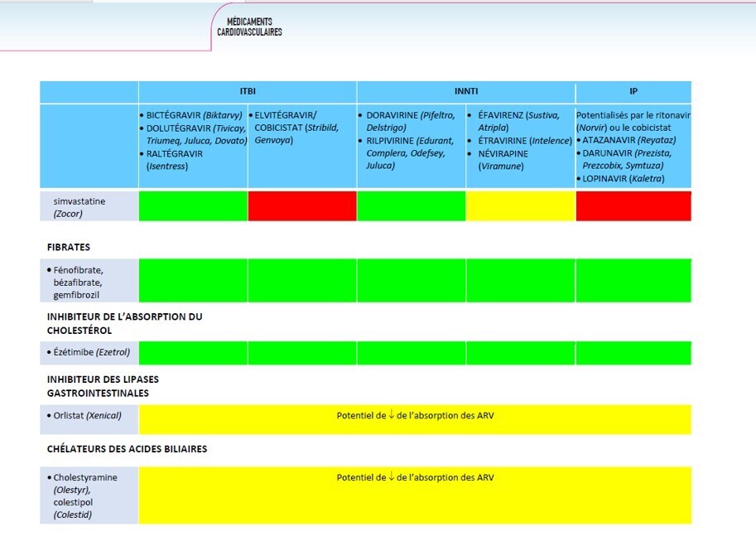
Task: Click green fibrates cell under Éfavirenz column
Action: pyautogui.click(x=521, y=281)
